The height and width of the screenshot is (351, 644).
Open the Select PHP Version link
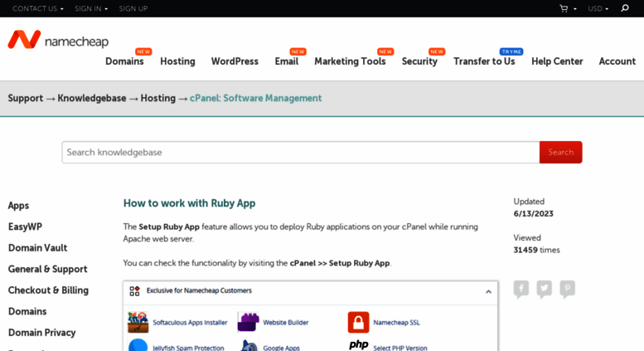tap(400, 348)
